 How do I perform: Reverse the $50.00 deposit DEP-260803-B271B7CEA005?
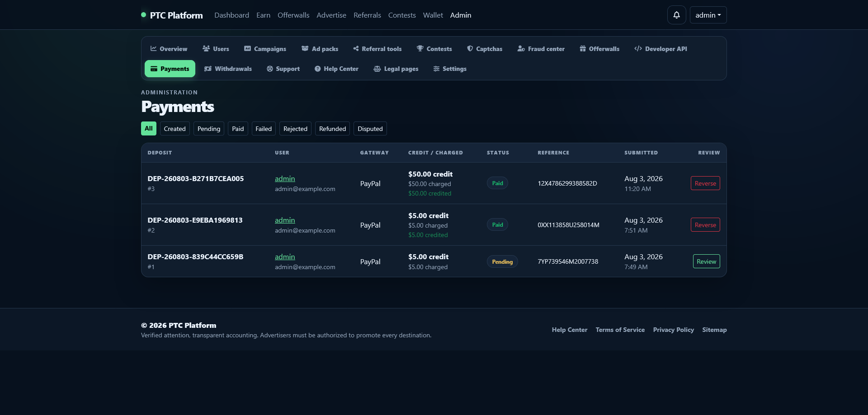point(705,183)
